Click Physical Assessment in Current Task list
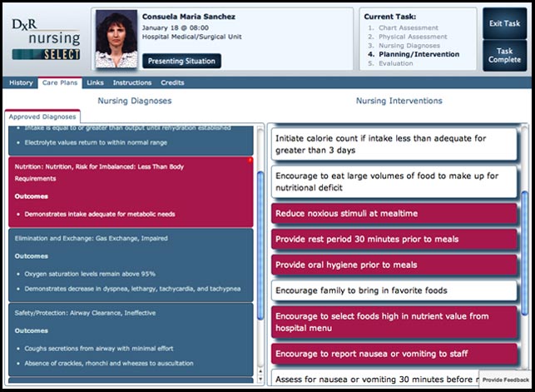 (413, 37)
